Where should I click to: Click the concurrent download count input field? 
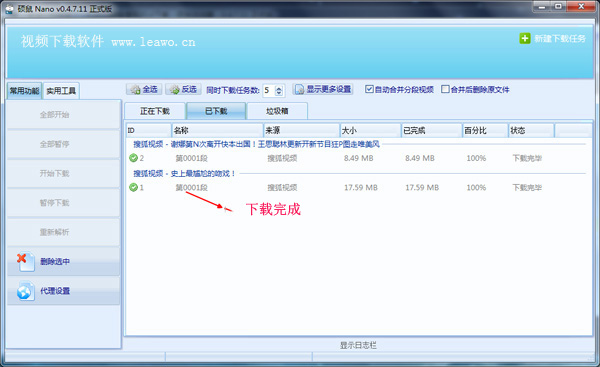coord(269,90)
